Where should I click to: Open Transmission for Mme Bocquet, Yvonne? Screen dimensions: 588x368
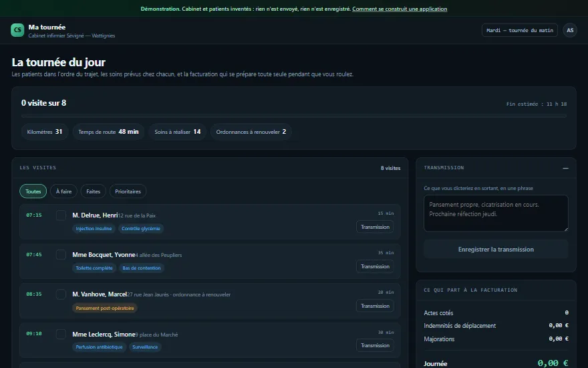(375, 266)
